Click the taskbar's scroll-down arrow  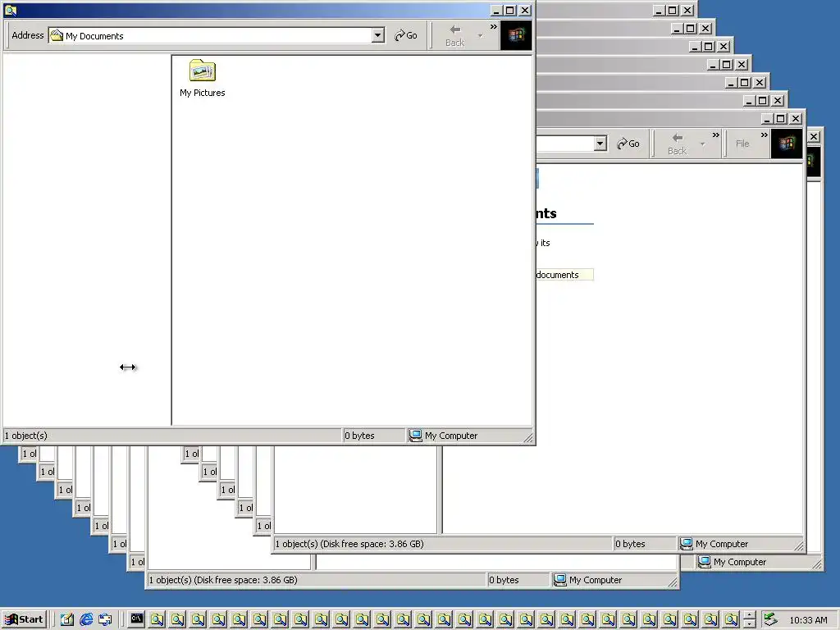(x=750, y=623)
